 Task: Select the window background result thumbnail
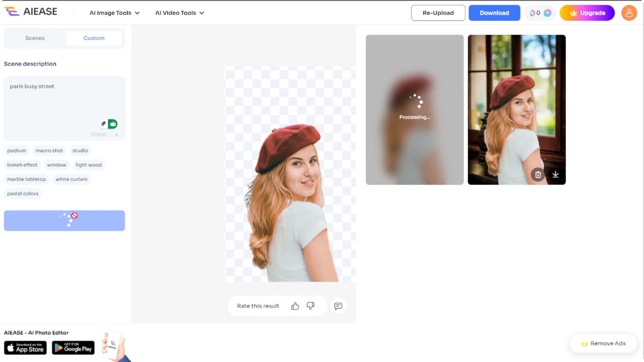[x=517, y=110]
